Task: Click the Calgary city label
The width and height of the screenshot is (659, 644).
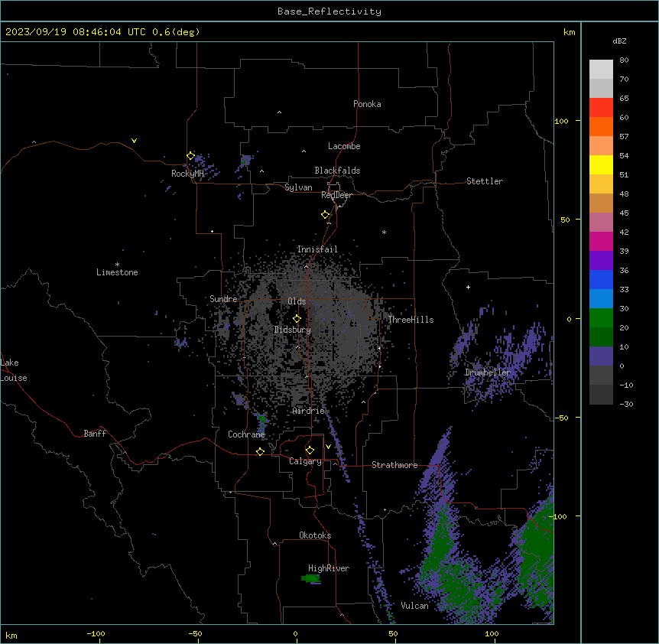Action: [x=305, y=461]
